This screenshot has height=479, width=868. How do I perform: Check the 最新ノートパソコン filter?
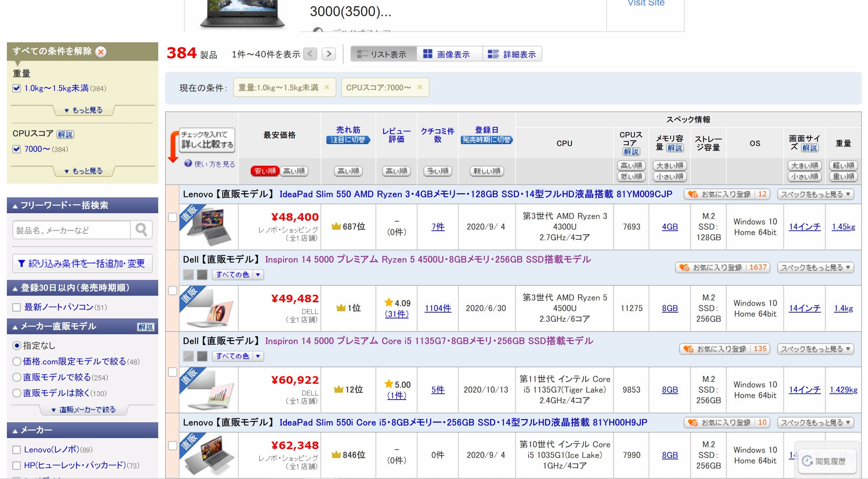click(17, 307)
